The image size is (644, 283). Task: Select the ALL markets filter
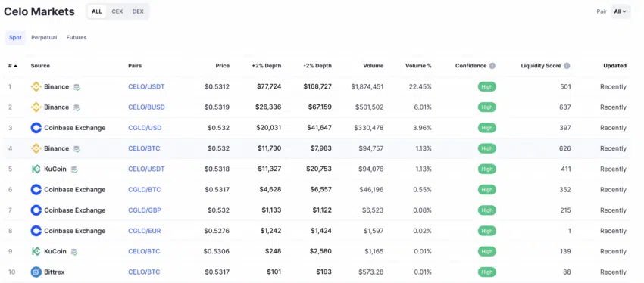click(97, 11)
